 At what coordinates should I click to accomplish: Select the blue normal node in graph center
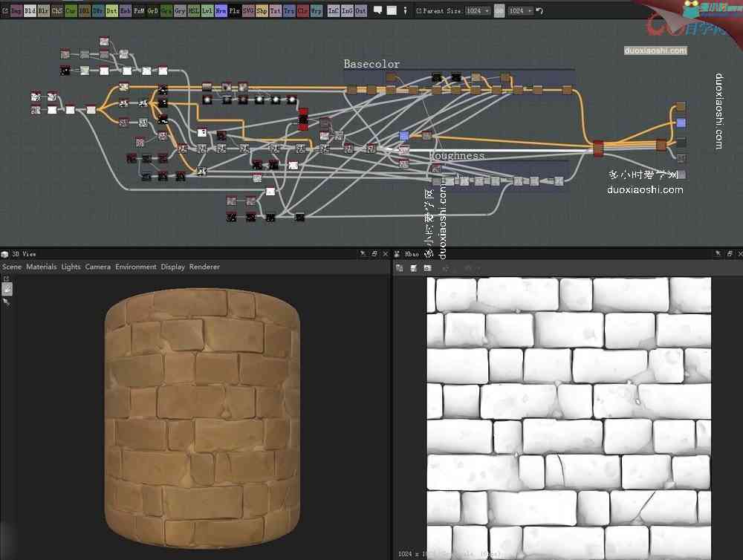click(x=403, y=136)
